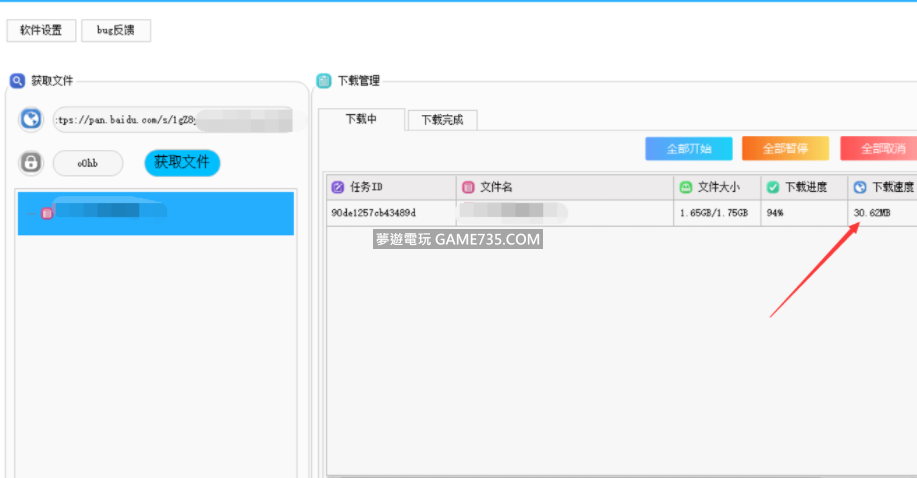The height and width of the screenshot is (478, 917).
Task: Open the 软件设置 menu button
Action: [41, 31]
